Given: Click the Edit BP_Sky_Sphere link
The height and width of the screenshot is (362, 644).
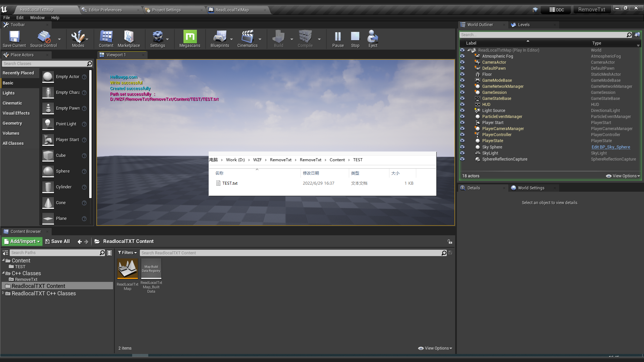Looking at the screenshot, I should (x=610, y=147).
